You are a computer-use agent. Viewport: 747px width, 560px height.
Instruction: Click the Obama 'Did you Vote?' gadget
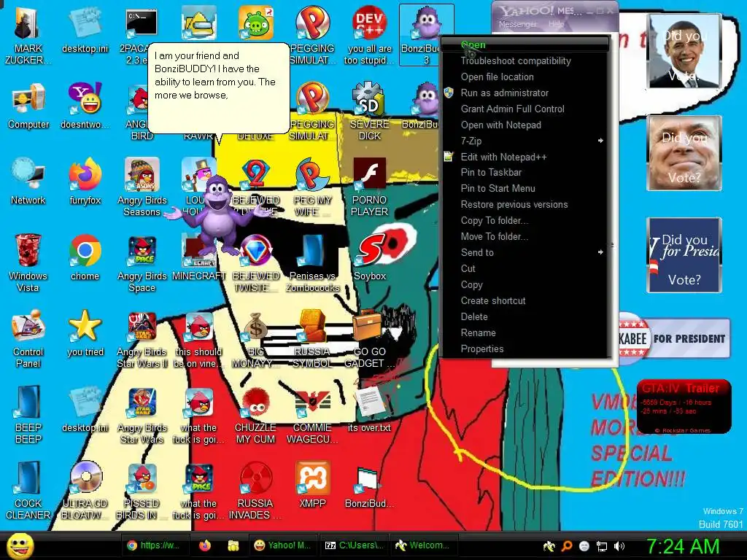pyautogui.click(x=684, y=51)
